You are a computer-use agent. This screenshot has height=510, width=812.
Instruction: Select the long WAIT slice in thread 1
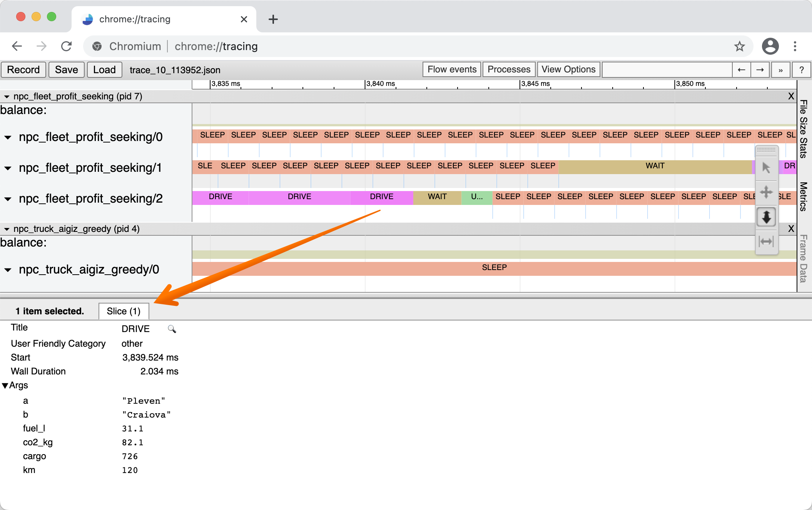(x=655, y=166)
